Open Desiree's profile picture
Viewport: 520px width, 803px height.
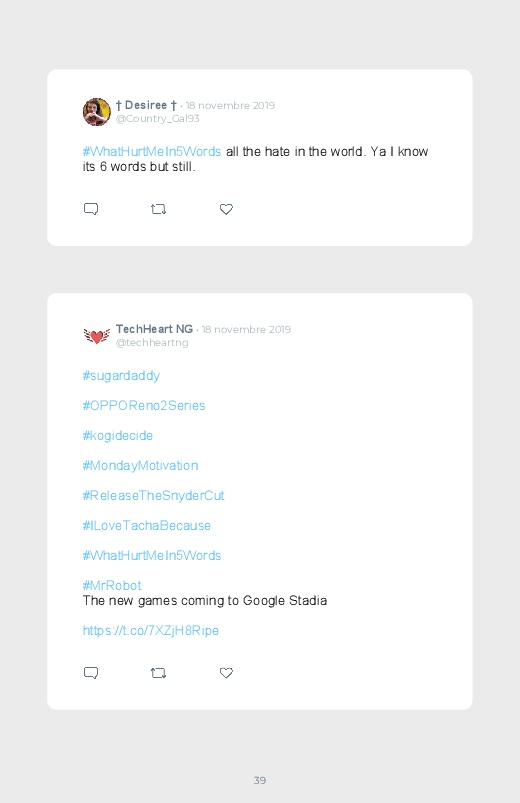coord(97,112)
